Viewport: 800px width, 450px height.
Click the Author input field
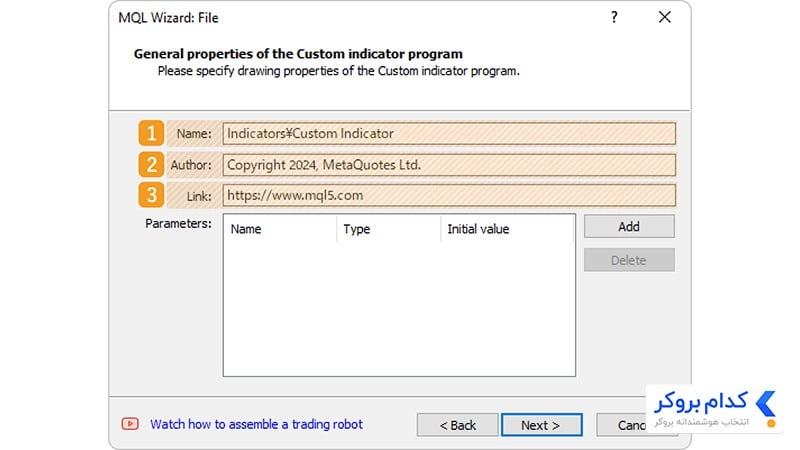tap(449, 165)
